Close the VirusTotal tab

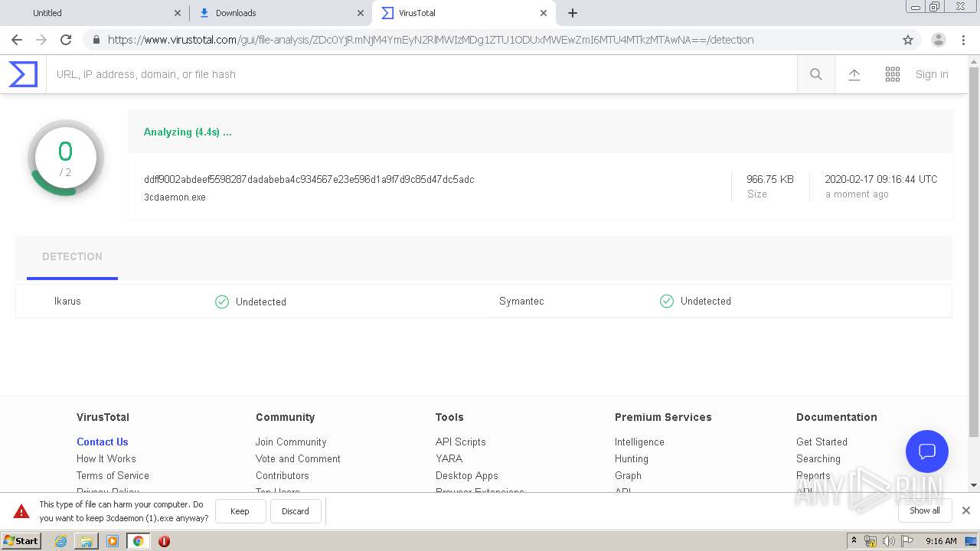click(544, 13)
